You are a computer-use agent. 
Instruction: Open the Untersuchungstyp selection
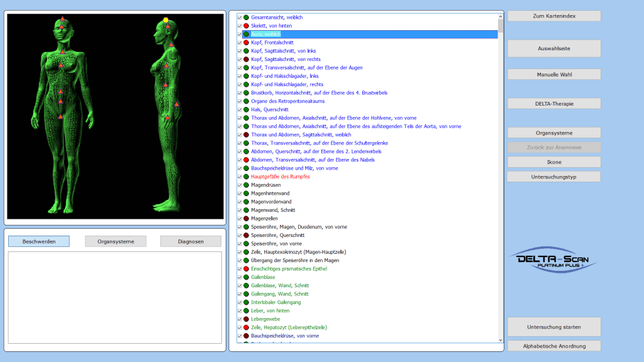coord(553,177)
